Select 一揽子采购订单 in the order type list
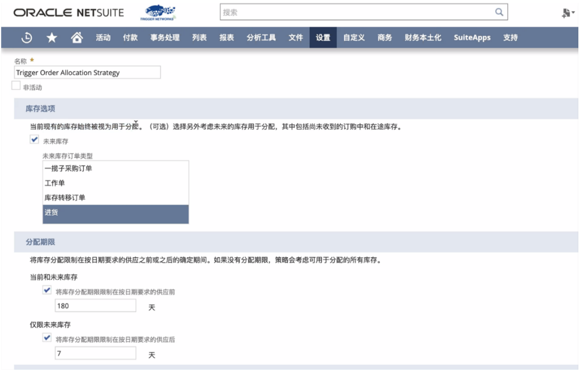 115,168
